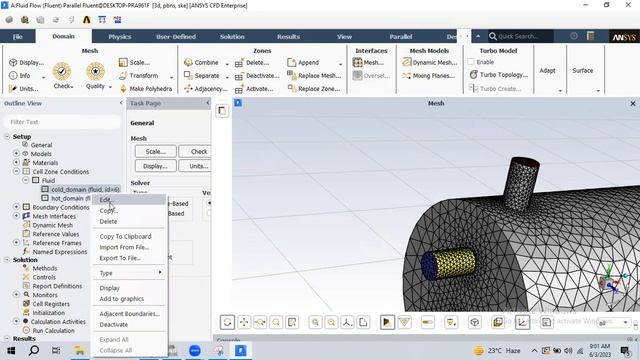
Task: Click Delete zones
Action: (252, 63)
